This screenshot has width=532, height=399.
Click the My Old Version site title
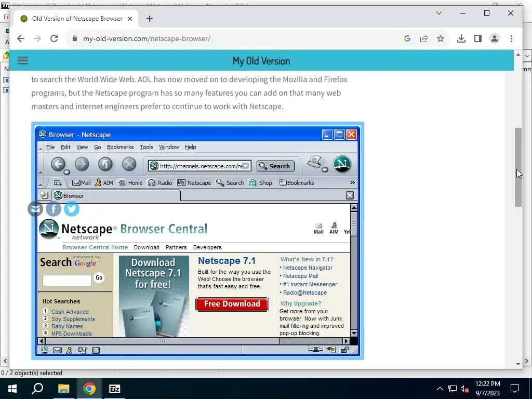click(261, 61)
